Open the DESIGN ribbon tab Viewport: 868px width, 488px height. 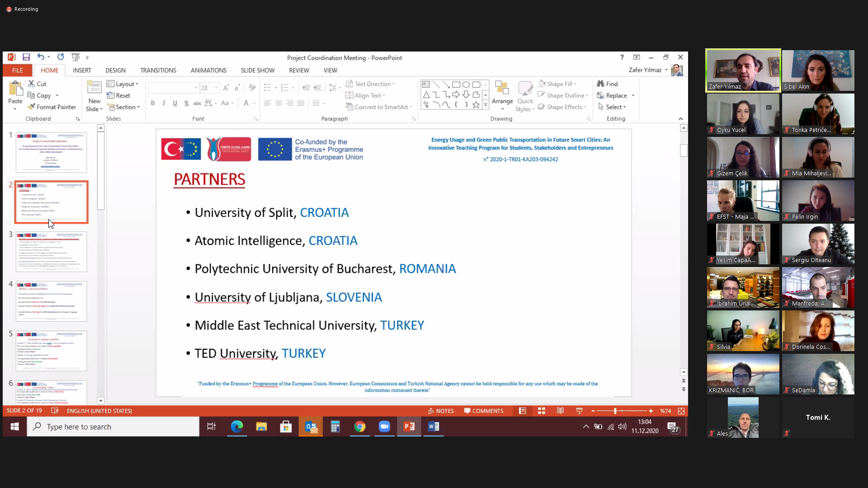pos(115,70)
